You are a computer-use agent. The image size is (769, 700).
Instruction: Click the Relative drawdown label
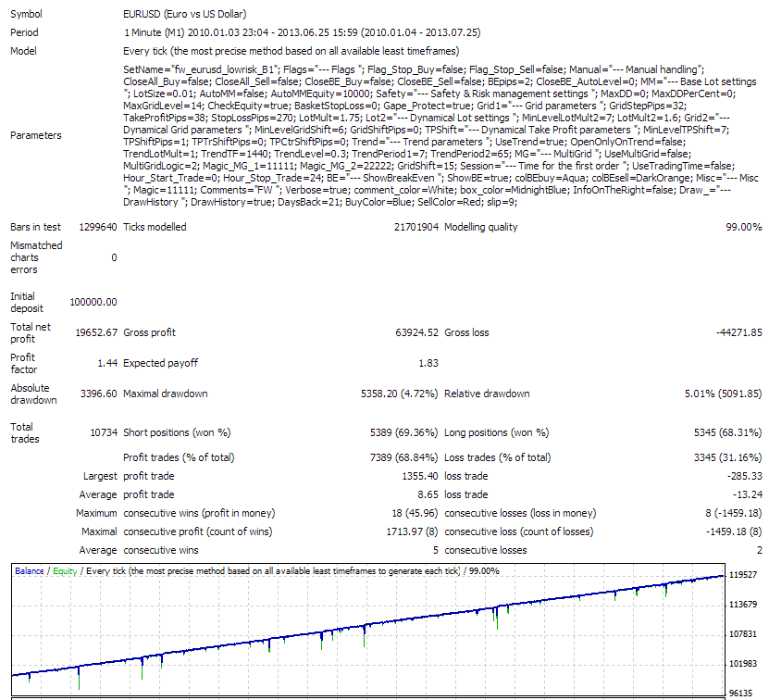pos(487,394)
